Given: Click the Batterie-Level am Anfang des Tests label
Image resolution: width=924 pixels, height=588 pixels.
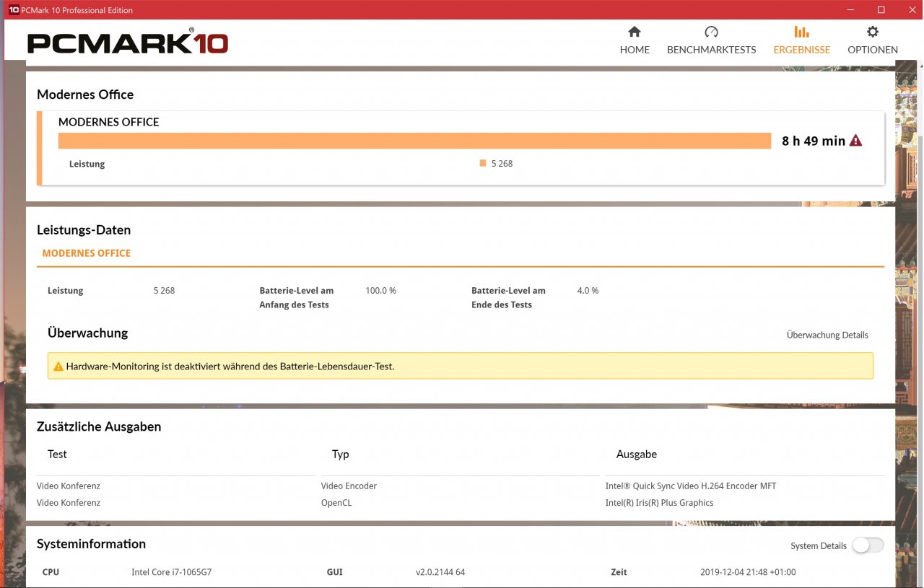Looking at the screenshot, I should 297,298.
